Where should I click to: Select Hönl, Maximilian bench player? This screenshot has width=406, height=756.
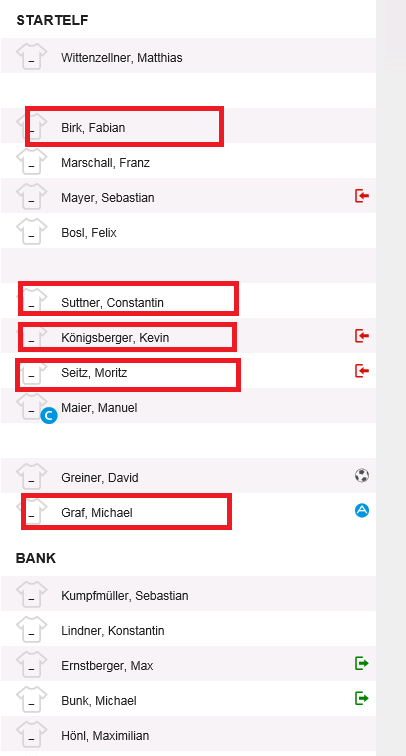pyautogui.click(x=105, y=736)
